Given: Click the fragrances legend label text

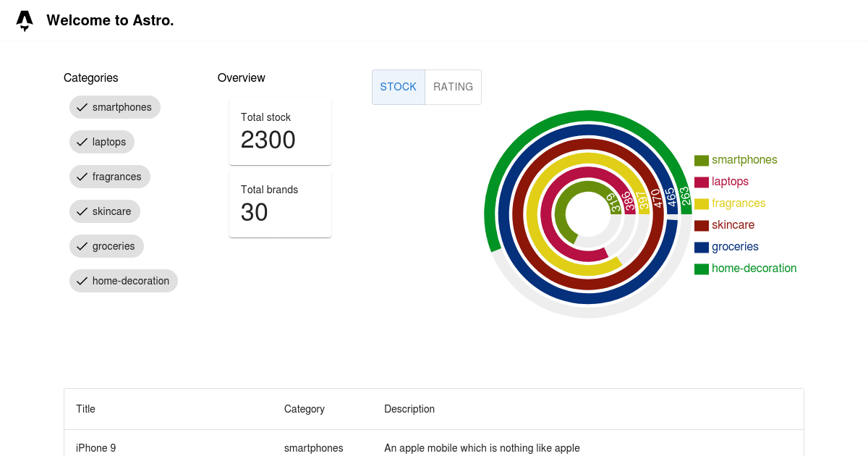Looking at the screenshot, I should point(739,203).
